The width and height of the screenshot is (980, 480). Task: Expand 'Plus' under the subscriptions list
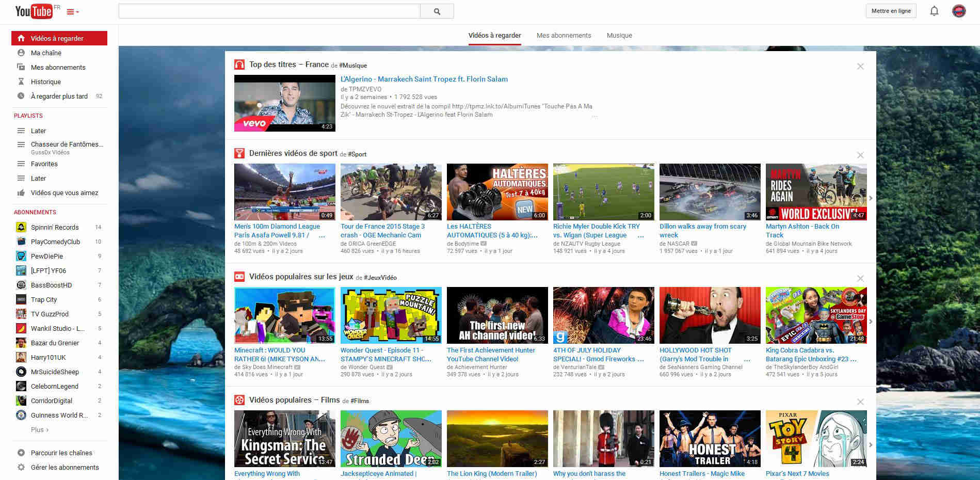coord(39,429)
